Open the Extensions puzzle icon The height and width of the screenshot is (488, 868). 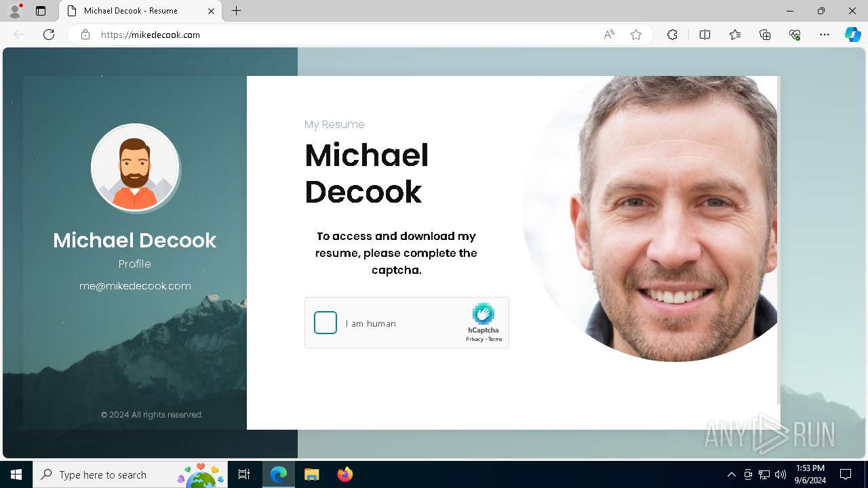point(672,35)
